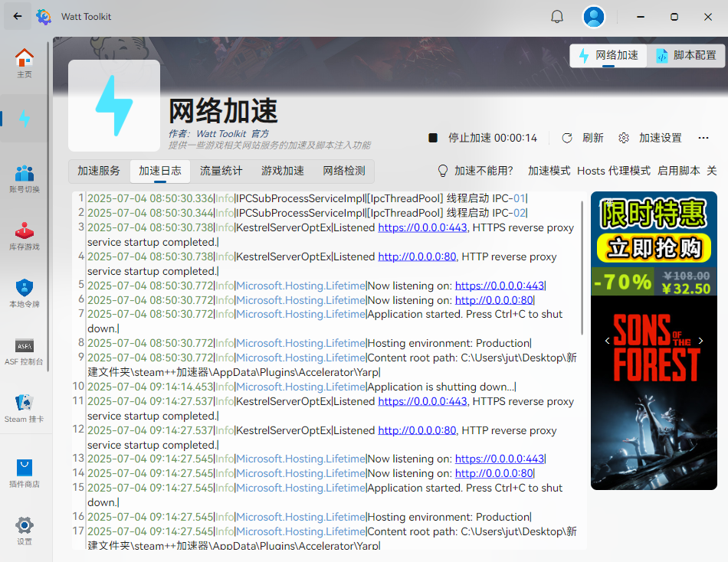Toggle 启用脚本 option
The image size is (728, 562).
[687, 171]
